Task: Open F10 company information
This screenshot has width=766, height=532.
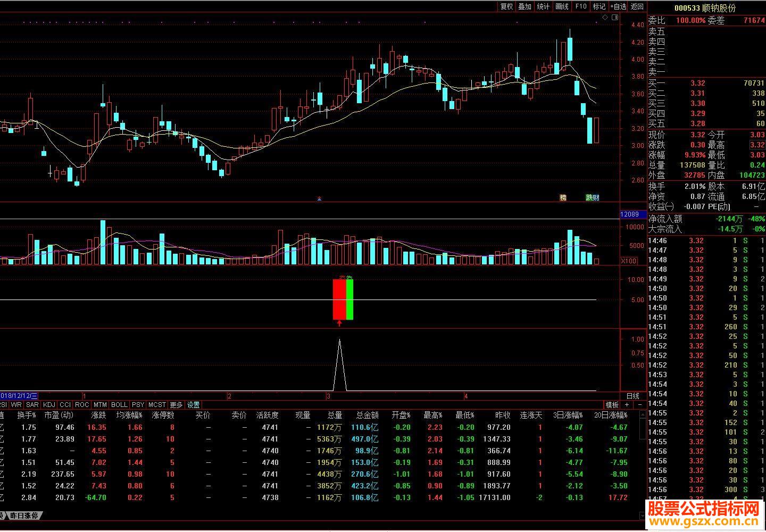Action: click(x=581, y=6)
